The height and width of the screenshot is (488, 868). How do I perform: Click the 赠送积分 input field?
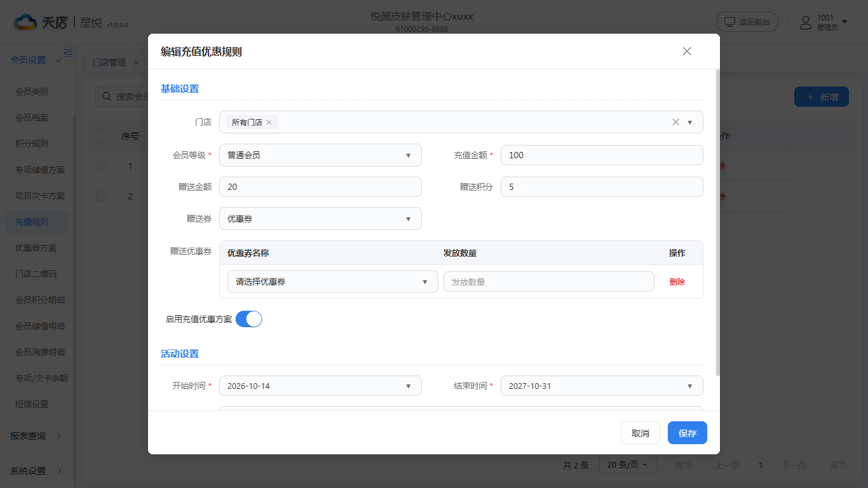[x=602, y=187]
